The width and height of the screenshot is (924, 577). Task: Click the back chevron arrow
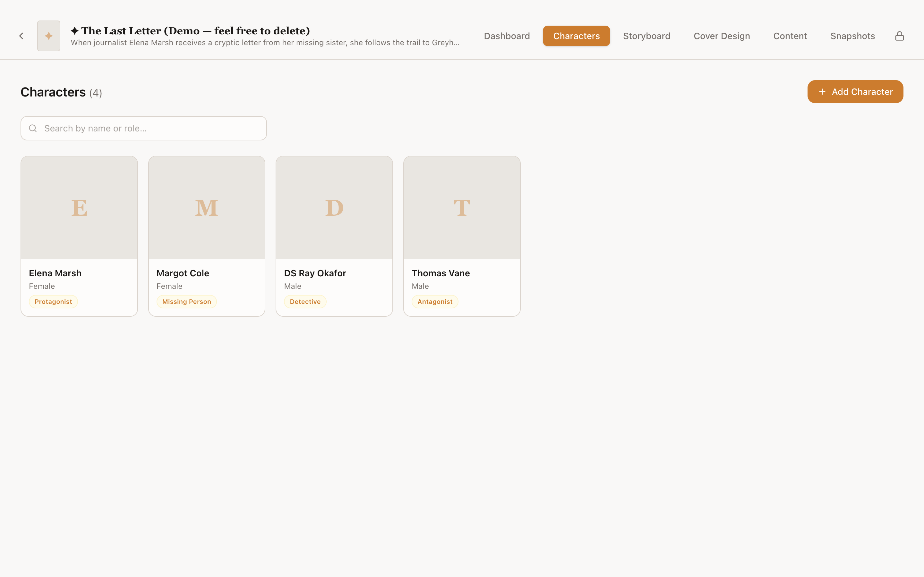point(21,36)
